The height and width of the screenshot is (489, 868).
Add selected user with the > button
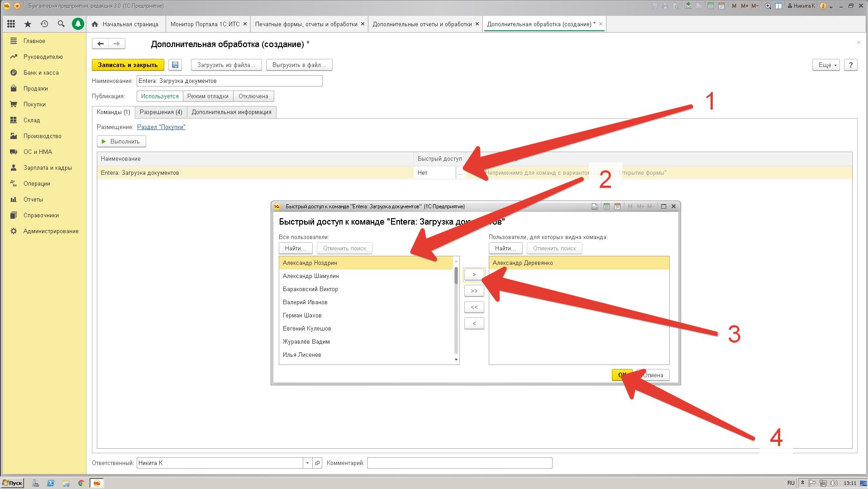474,274
